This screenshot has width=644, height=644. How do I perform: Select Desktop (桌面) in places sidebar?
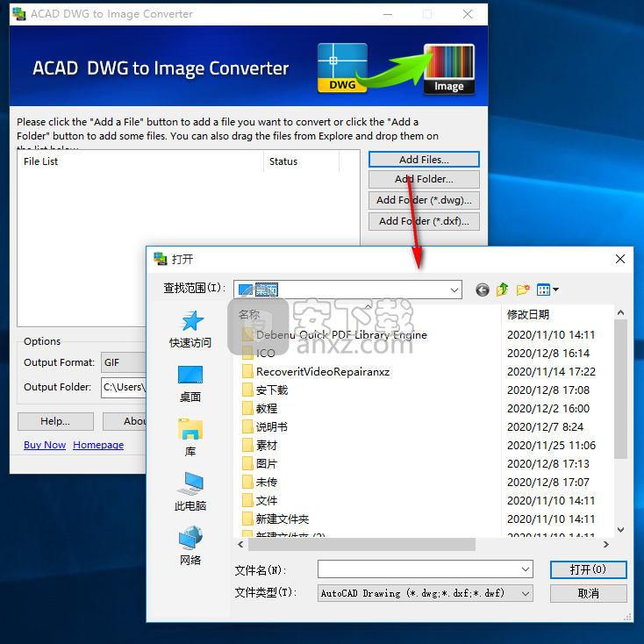[190, 384]
